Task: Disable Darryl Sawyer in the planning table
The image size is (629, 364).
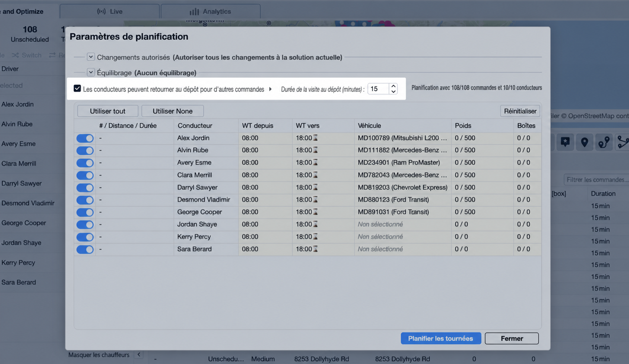Action: [85, 188]
